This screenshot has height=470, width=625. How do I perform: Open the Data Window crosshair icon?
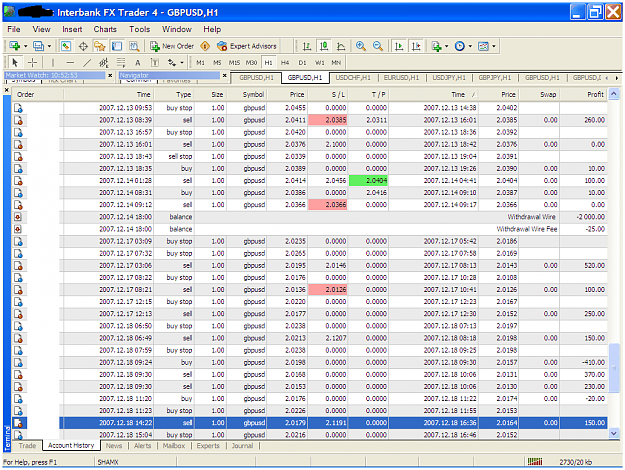point(83,46)
